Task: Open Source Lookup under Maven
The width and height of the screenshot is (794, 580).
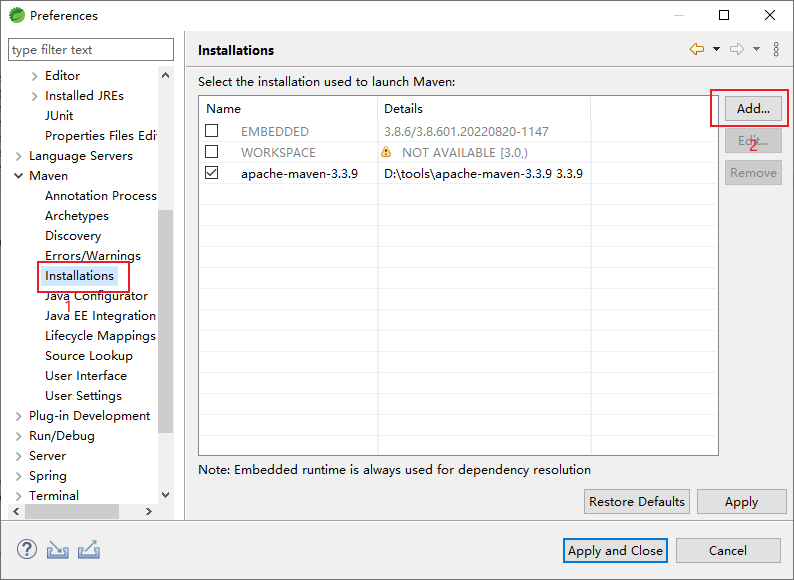Action: 89,356
